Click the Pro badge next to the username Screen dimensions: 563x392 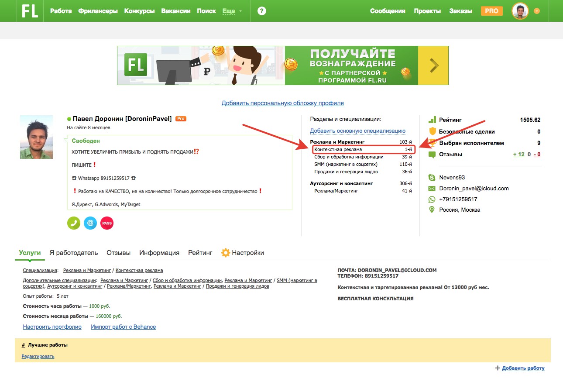click(x=181, y=118)
